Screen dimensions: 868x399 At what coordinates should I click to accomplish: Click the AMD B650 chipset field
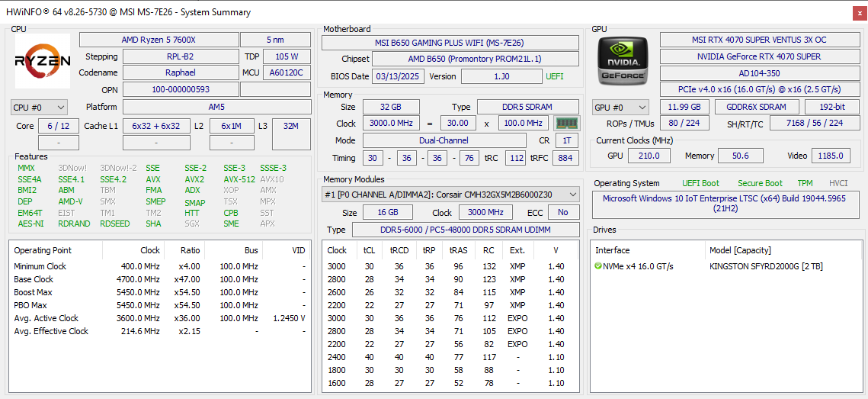[476, 59]
